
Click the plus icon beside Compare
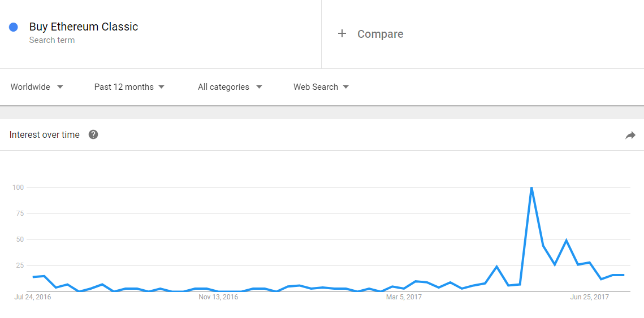click(x=342, y=34)
